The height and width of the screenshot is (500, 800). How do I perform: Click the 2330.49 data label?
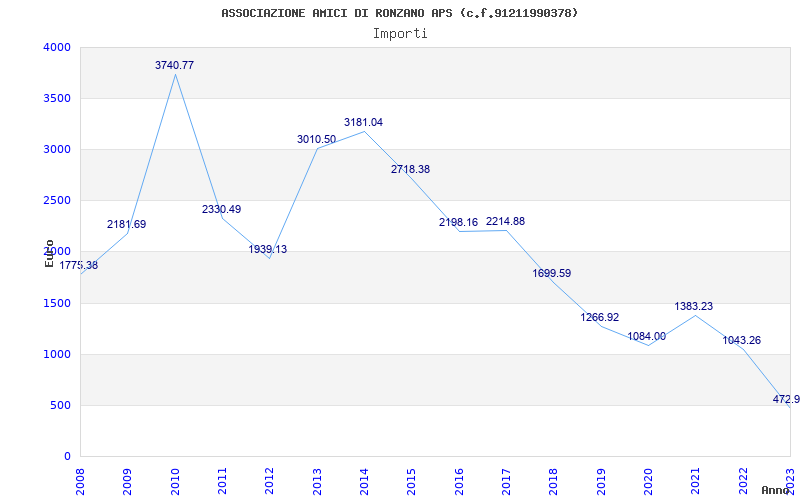coord(221,209)
